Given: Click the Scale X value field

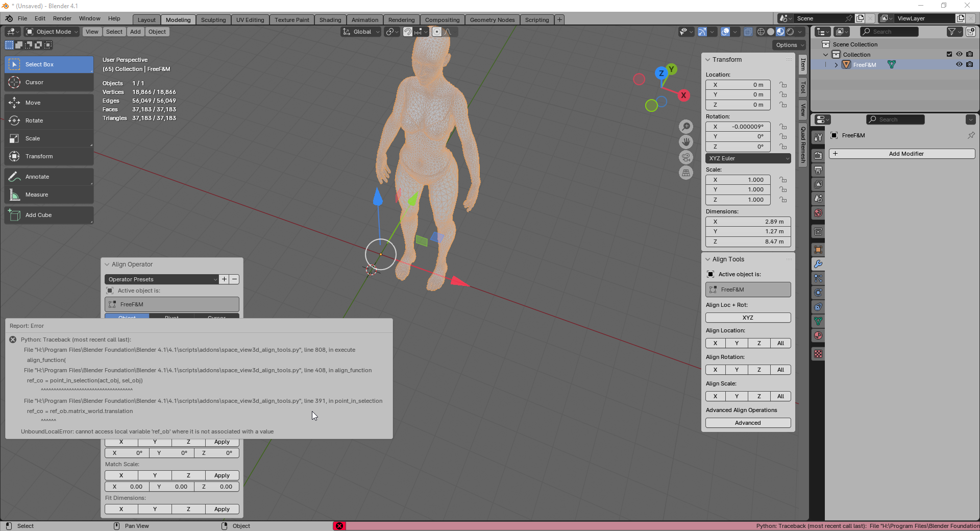Looking at the screenshot, I should tap(738, 180).
